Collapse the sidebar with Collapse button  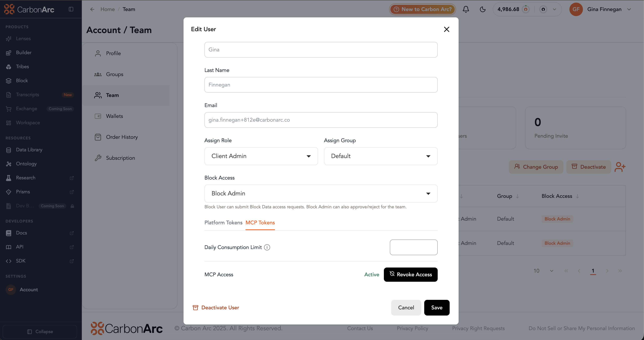(40, 332)
